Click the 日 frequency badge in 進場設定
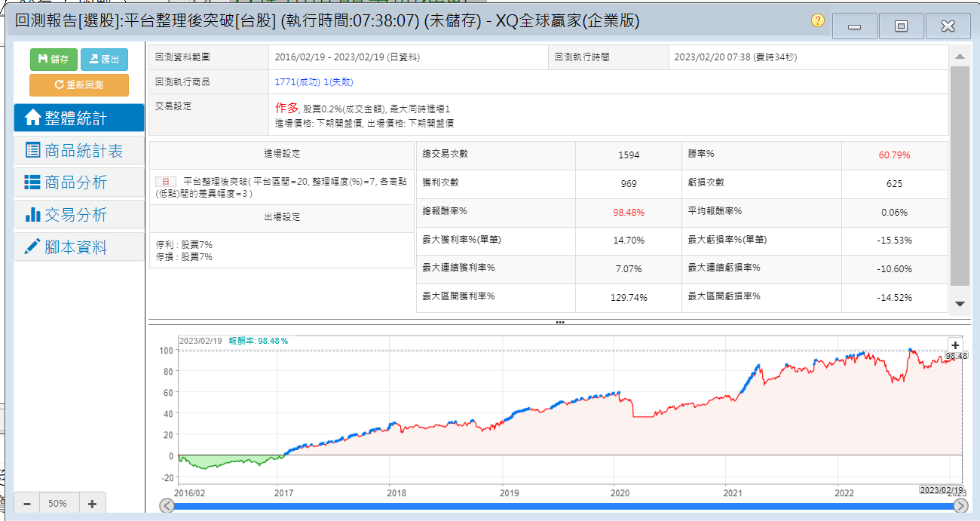Screen dimensions: 980x521 pyautogui.click(x=165, y=182)
